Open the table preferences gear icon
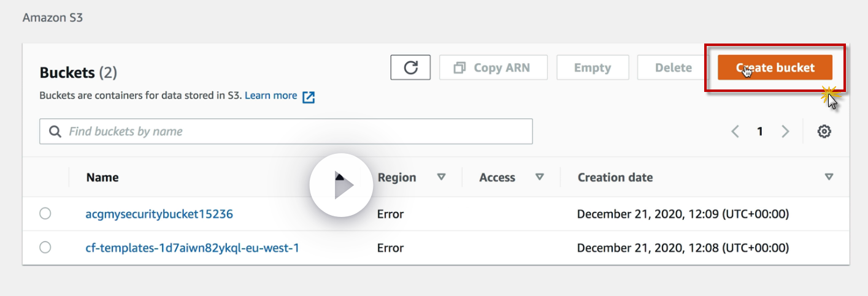Viewport: 868px width, 296px height. (824, 131)
